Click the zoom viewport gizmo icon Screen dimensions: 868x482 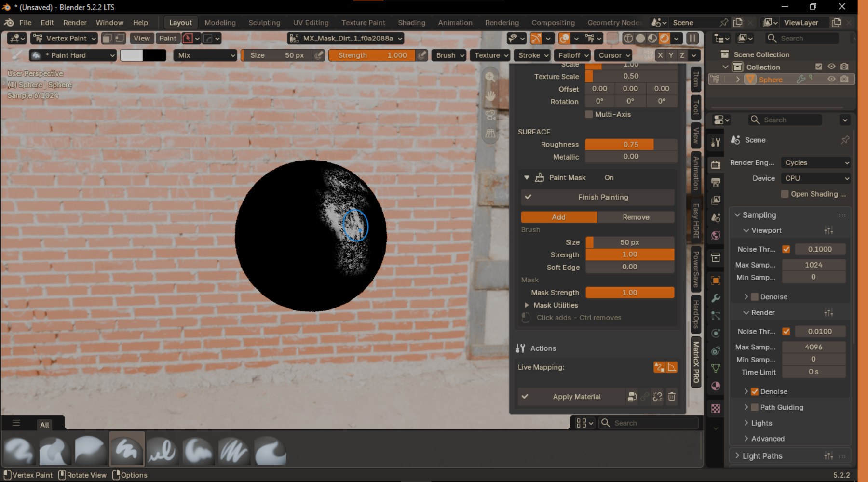[490, 77]
